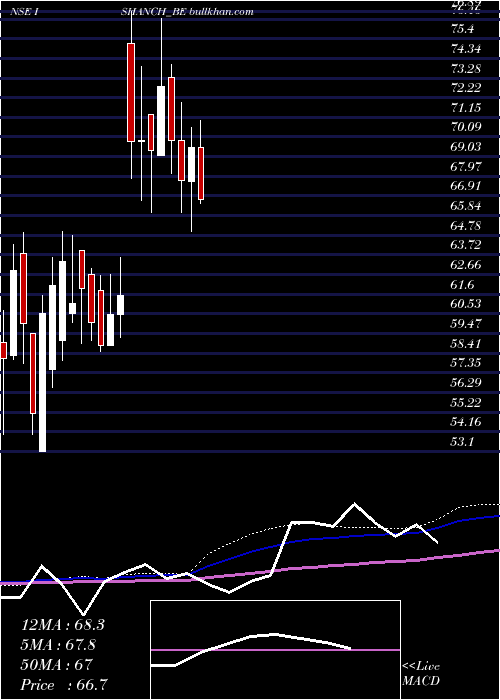This screenshot has width=500, height=700.
Task: Click the 56.29 price axis label
Action: click(x=466, y=383)
